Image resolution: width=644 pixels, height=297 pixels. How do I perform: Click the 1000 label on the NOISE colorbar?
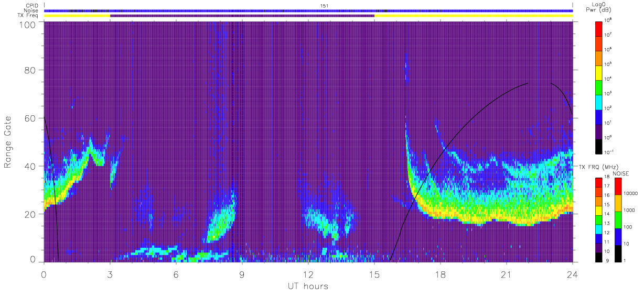point(629,211)
